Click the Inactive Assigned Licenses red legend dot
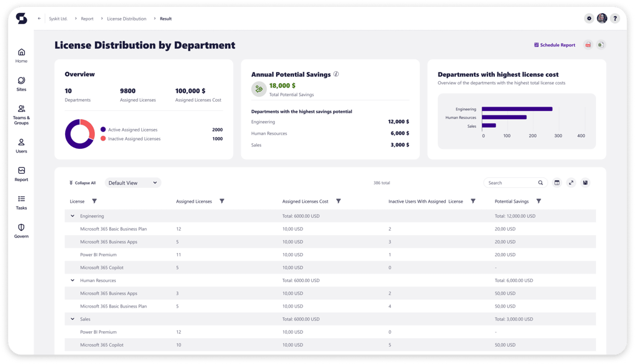This screenshot has width=635, height=364. (104, 138)
